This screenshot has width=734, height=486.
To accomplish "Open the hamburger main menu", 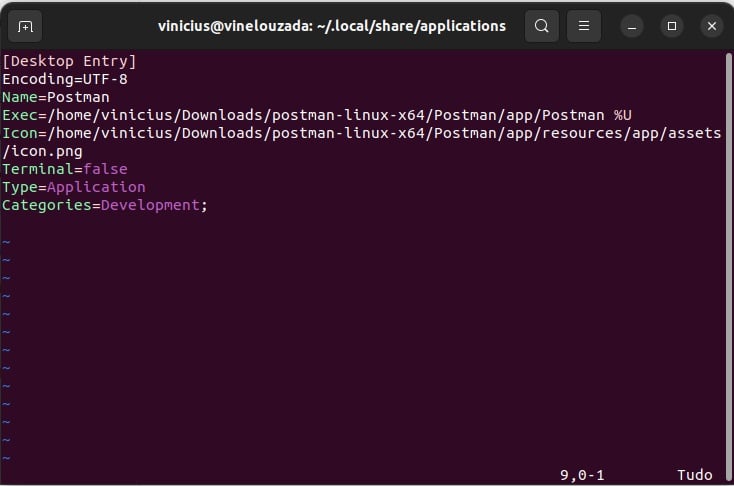I will (x=584, y=26).
